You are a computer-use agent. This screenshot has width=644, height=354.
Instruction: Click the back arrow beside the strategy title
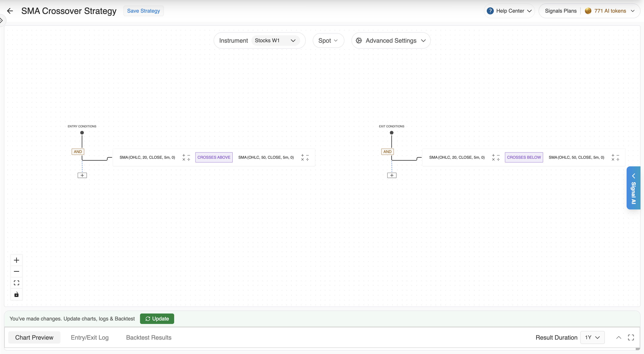coord(10,11)
